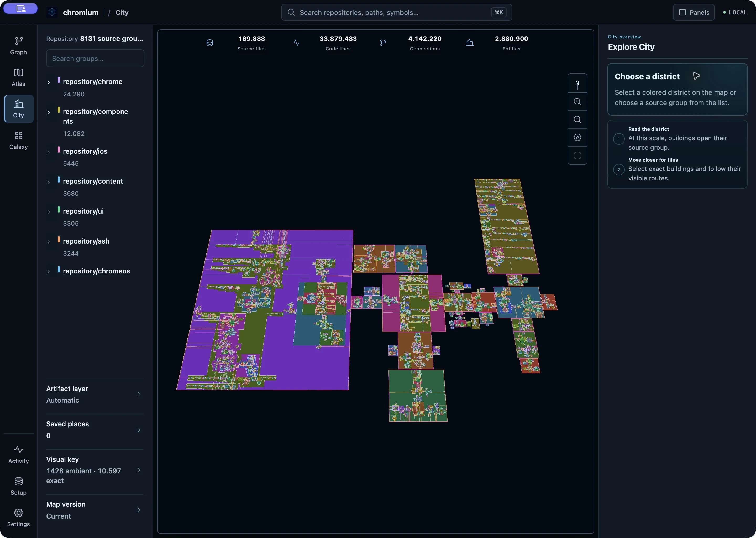The height and width of the screenshot is (538, 756).
Task: Click the cursor icon beside Choose a district
Action: click(696, 76)
